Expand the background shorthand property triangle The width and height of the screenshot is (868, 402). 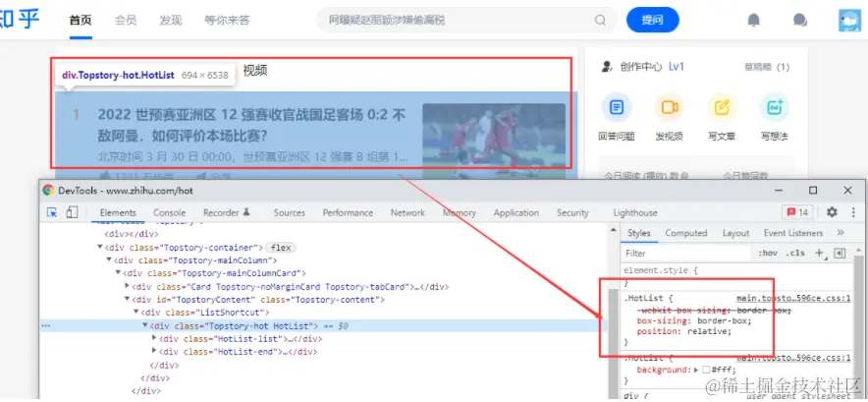tap(696, 370)
